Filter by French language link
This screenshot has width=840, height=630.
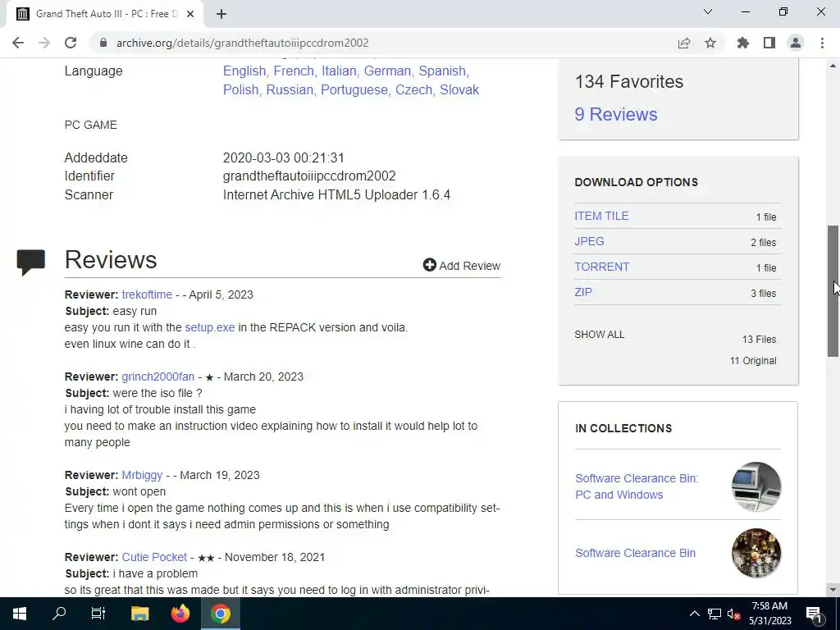click(294, 71)
